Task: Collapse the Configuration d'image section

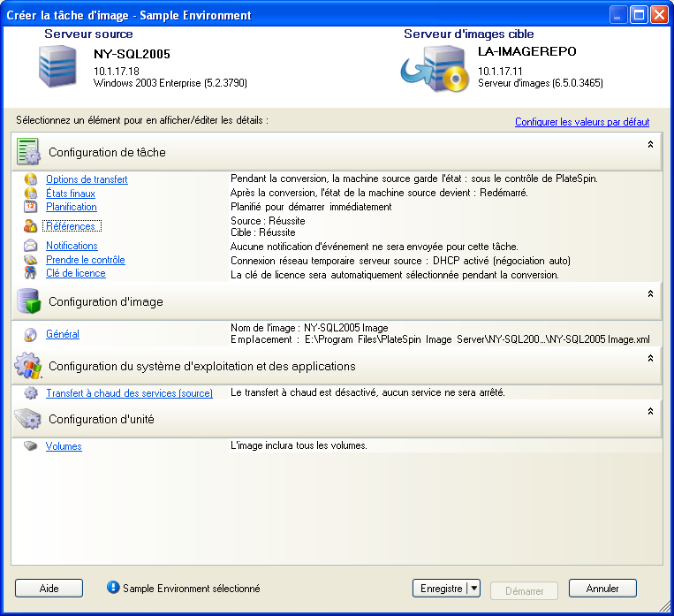Action: (650, 293)
